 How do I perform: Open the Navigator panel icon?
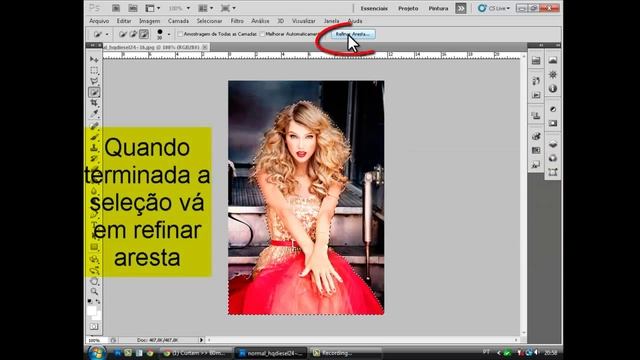[553, 75]
